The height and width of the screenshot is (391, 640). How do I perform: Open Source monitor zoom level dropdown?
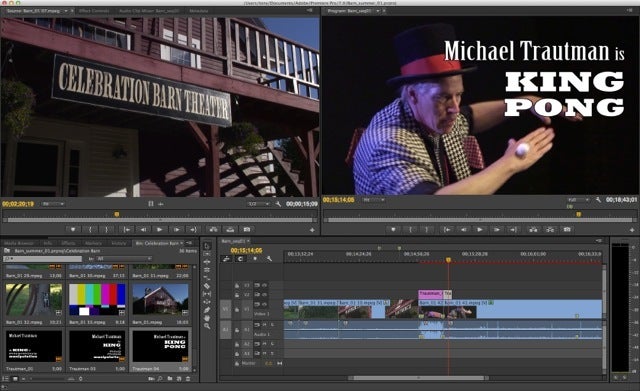53,204
